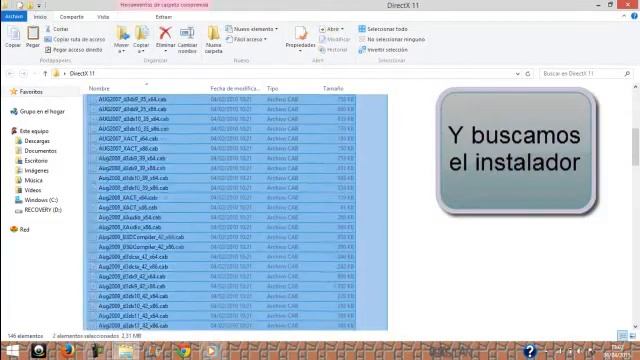Open the Nuevo elemento dropdown

276,29
